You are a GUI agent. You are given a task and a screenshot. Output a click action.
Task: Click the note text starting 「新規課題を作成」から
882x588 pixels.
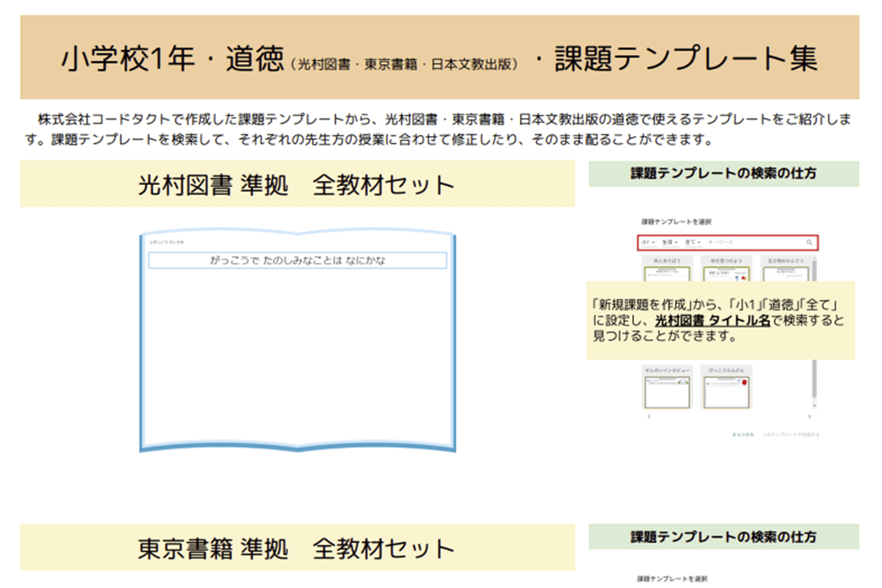tap(719, 320)
